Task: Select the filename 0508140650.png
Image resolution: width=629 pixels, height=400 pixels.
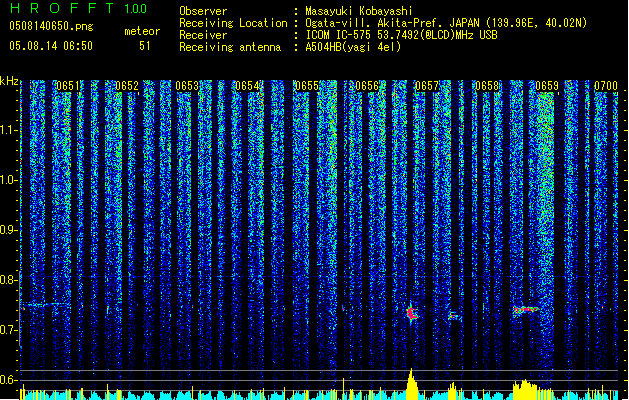Action: tap(51, 26)
